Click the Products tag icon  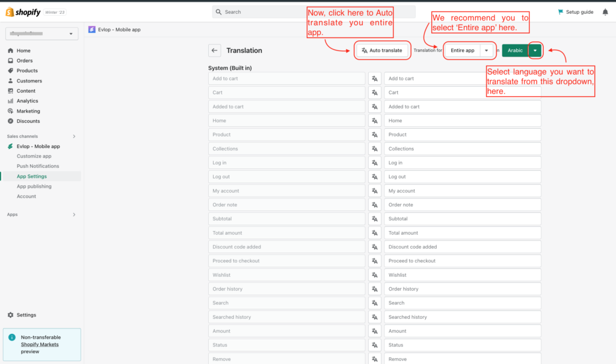pos(11,71)
